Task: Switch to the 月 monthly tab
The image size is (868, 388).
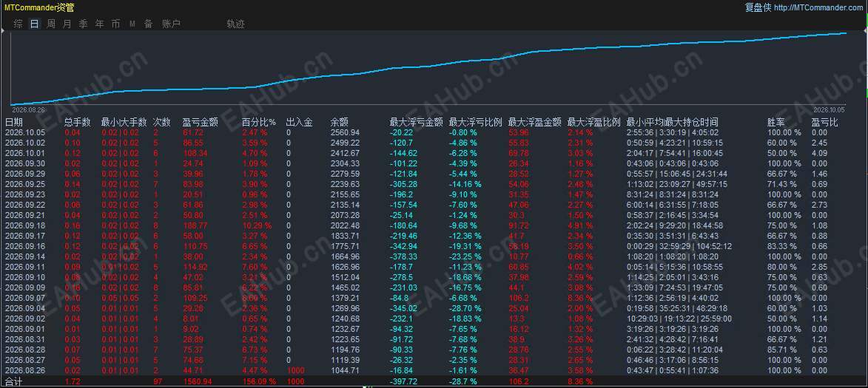Action: tap(67, 24)
